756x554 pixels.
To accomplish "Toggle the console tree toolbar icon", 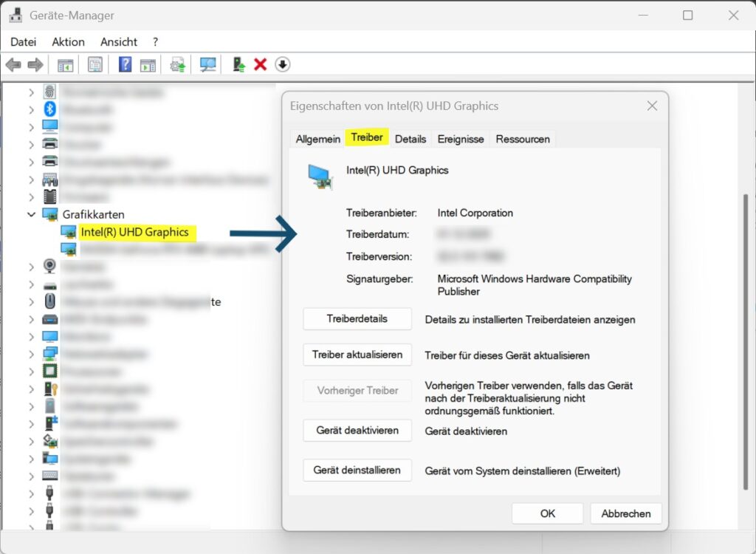I will click(65, 65).
